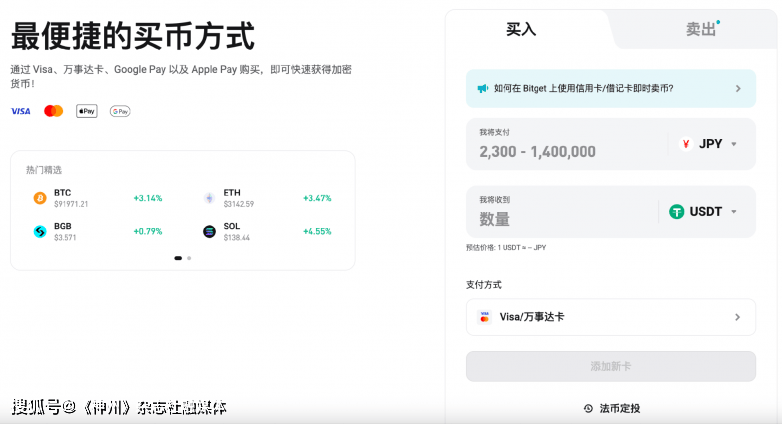782x424 pixels.
Task: Expand the Visa/万事达卡 payment method row
Action: pyautogui.click(x=611, y=317)
